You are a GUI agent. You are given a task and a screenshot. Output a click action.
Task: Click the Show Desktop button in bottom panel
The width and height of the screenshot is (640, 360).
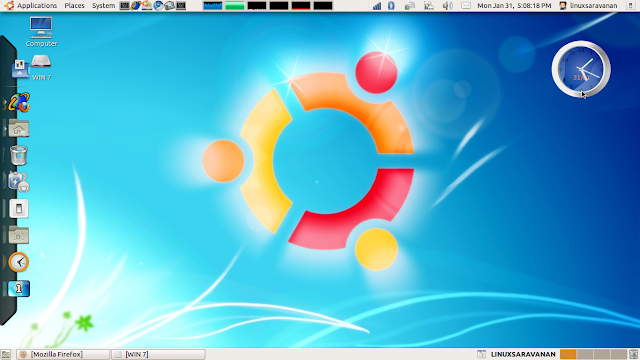(6, 354)
